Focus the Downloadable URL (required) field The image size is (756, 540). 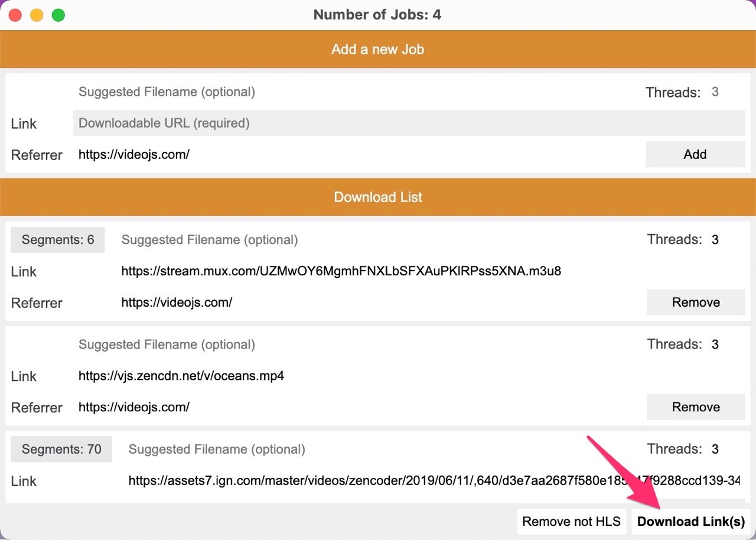pos(409,123)
